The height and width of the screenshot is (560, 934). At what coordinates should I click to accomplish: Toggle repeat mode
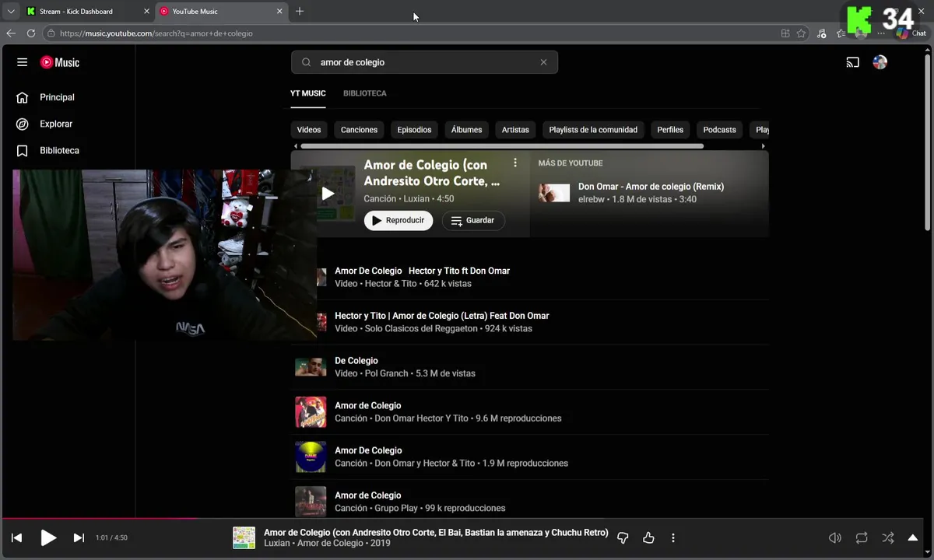pyautogui.click(x=862, y=537)
